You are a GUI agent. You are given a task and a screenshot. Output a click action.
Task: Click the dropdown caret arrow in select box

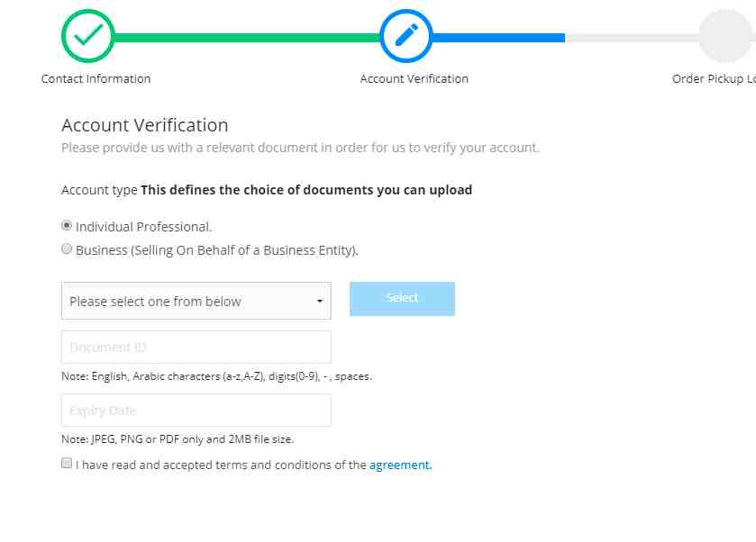coord(319,302)
